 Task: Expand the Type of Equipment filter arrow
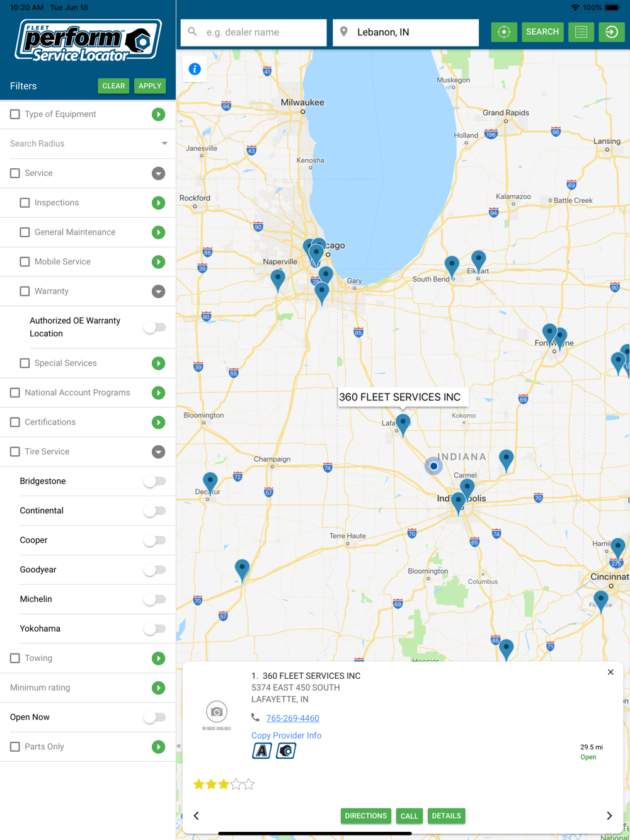pos(158,115)
